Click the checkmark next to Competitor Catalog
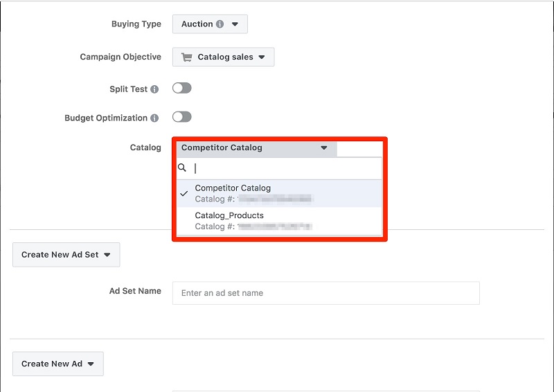Screen dimensions: 554x392 point(184,193)
